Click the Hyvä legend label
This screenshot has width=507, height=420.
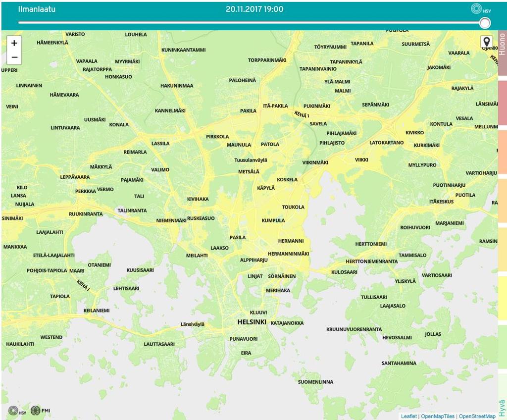(x=503, y=408)
